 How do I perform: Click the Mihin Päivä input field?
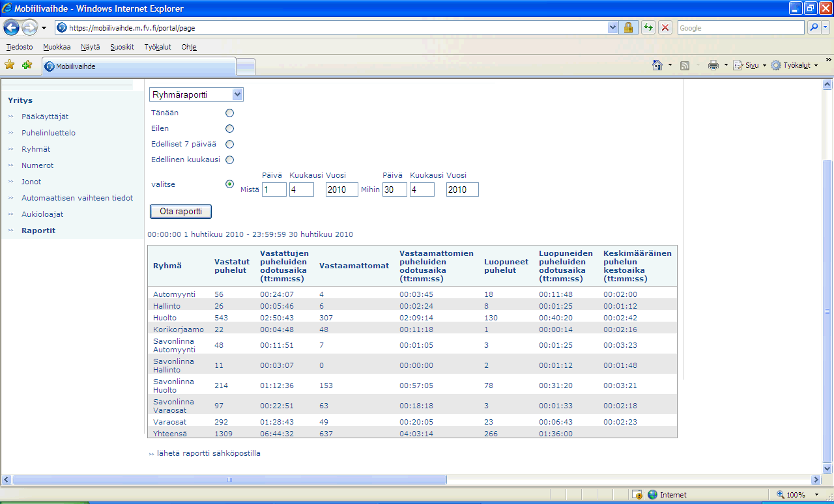(395, 189)
